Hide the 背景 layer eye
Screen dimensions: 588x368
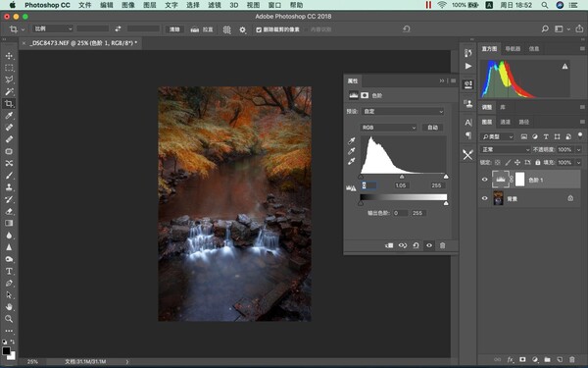click(x=484, y=198)
